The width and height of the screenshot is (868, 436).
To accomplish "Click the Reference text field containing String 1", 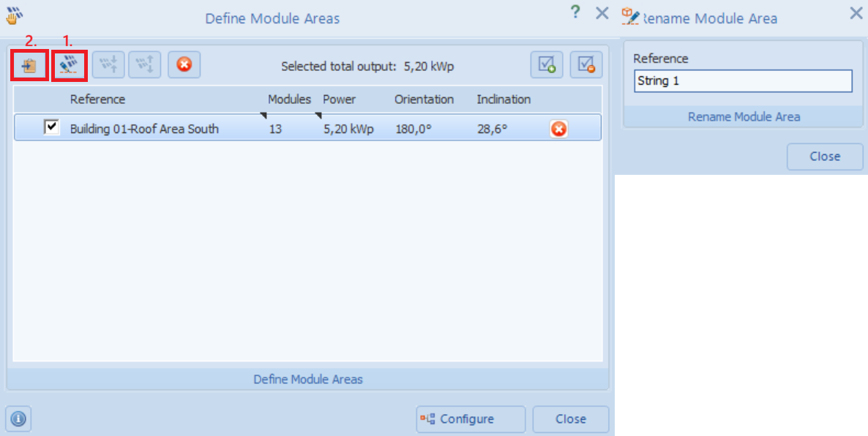I will click(x=743, y=81).
